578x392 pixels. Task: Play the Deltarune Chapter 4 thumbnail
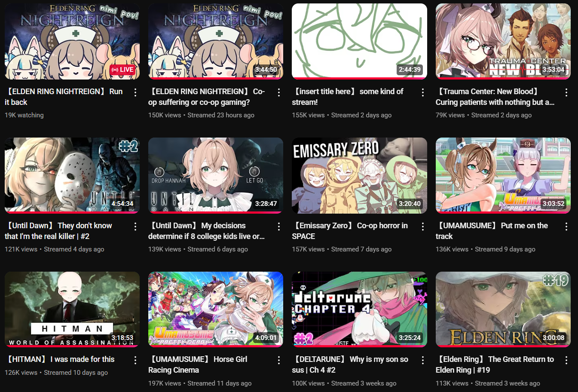tap(359, 309)
